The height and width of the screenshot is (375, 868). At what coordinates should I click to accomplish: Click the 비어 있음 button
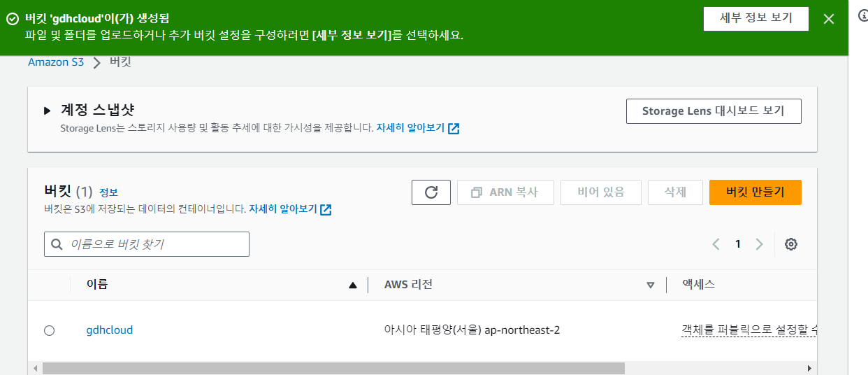(x=601, y=192)
